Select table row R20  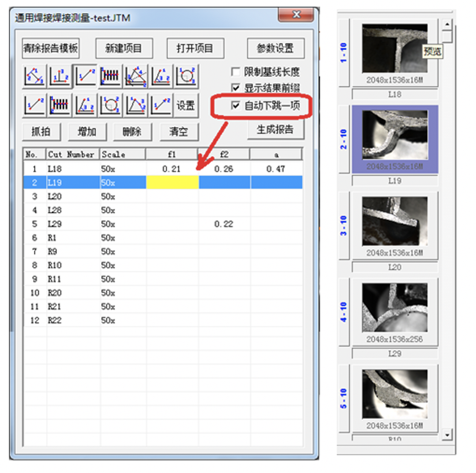pos(163,293)
